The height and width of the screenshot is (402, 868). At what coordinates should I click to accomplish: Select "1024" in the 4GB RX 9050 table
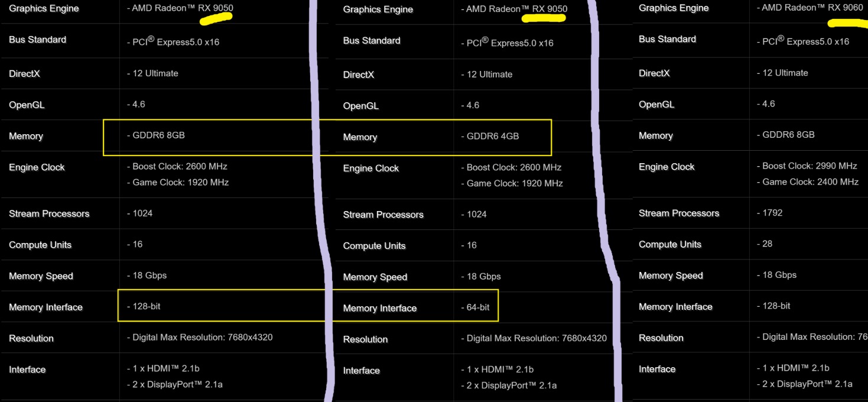click(477, 214)
